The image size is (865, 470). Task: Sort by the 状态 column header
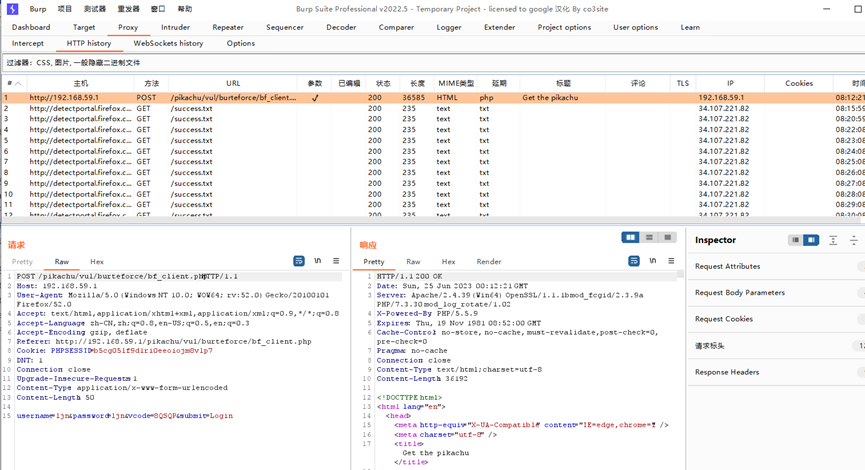pos(383,83)
